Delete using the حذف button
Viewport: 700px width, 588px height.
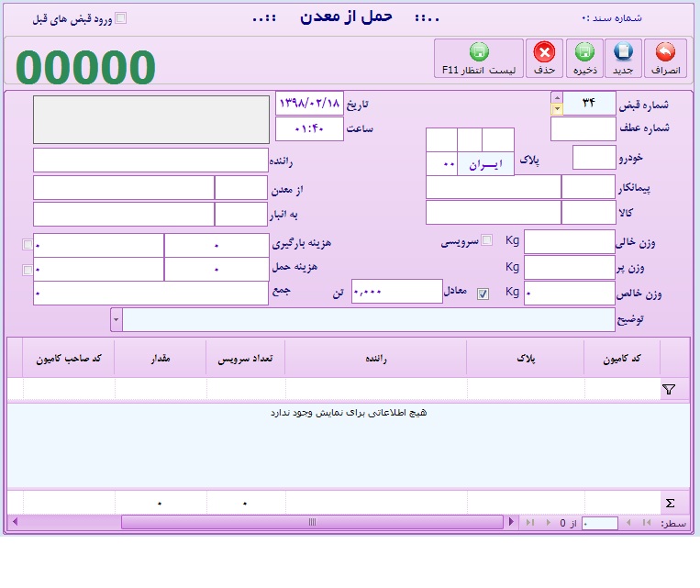[544, 59]
